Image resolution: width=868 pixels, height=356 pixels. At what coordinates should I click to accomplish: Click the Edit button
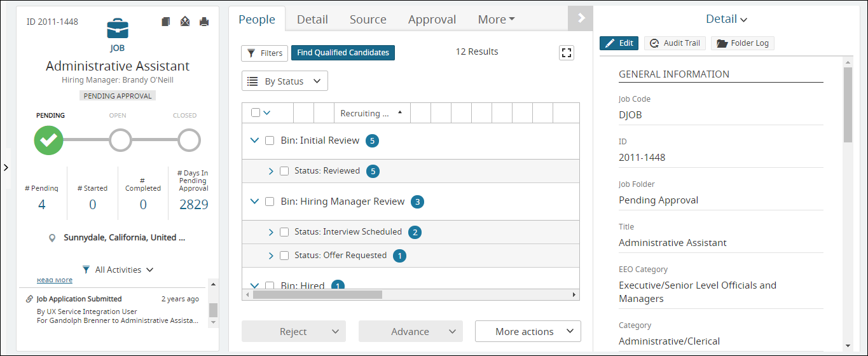tap(619, 43)
